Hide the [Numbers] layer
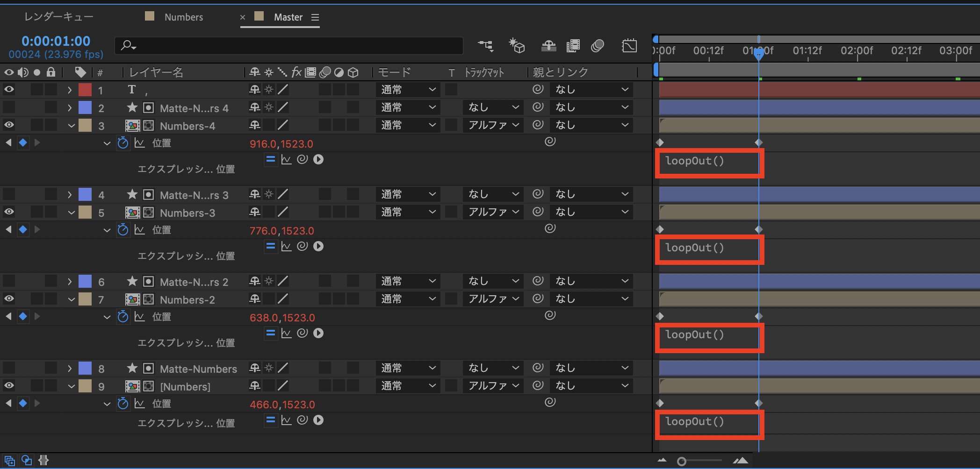The height and width of the screenshot is (469, 980). coord(9,385)
